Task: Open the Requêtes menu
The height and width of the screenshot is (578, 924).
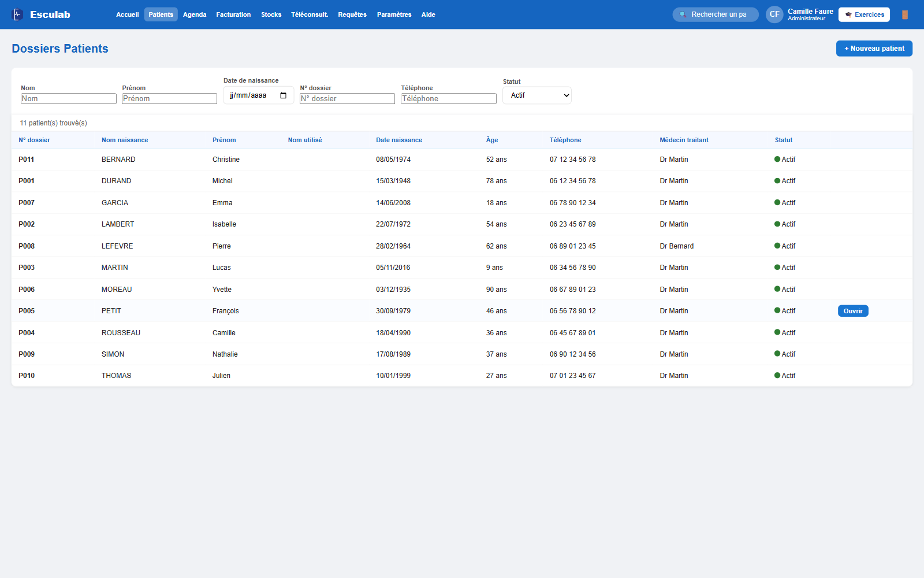Action: [x=352, y=14]
